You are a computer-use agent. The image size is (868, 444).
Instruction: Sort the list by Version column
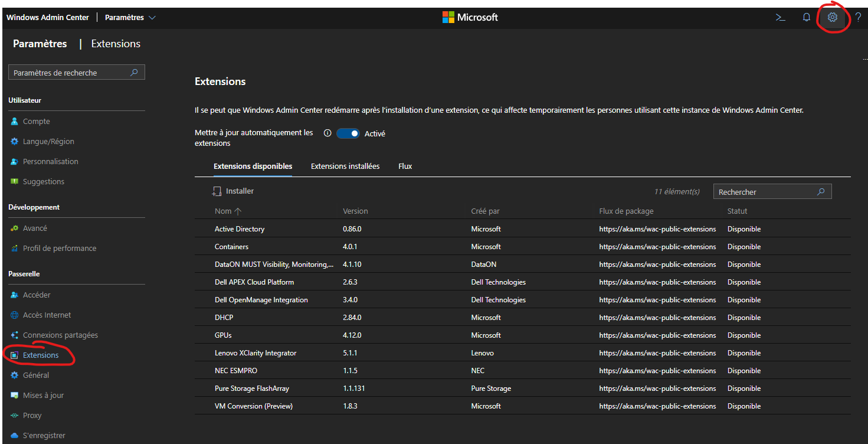(x=355, y=211)
